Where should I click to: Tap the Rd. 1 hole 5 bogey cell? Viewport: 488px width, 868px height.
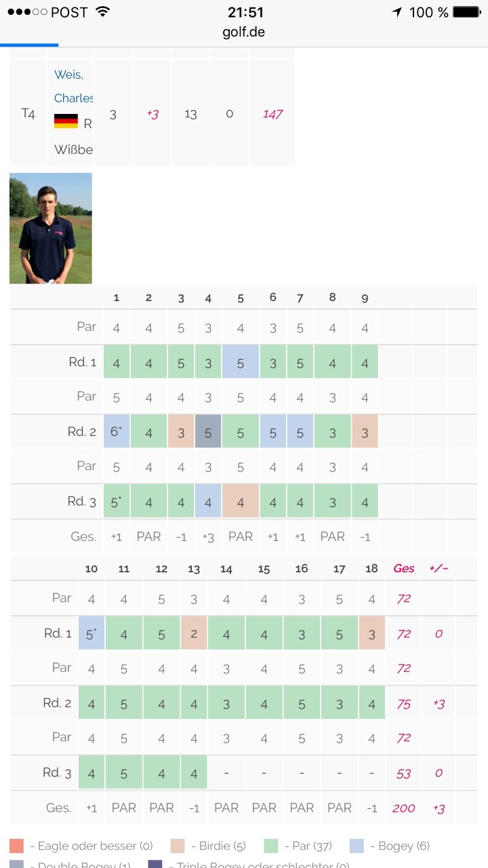241,362
